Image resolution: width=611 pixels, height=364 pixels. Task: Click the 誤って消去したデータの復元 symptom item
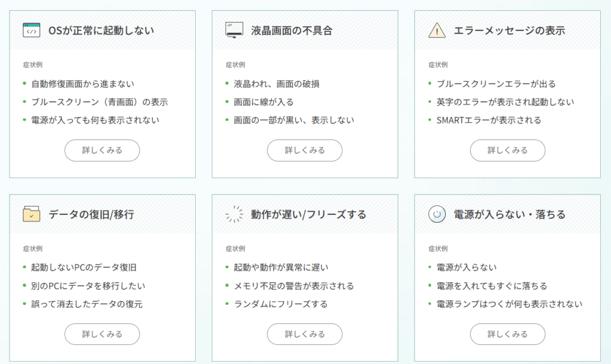click(x=87, y=304)
